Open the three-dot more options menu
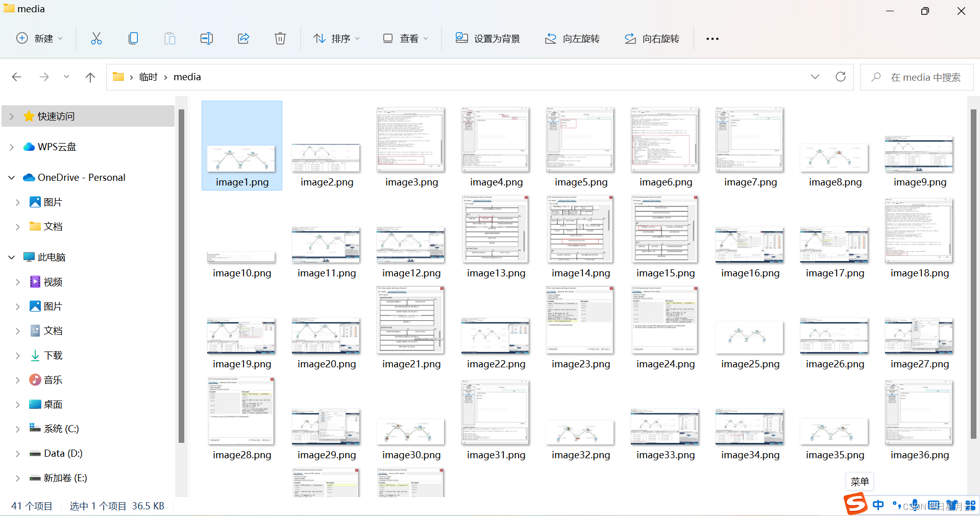 pyautogui.click(x=713, y=38)
